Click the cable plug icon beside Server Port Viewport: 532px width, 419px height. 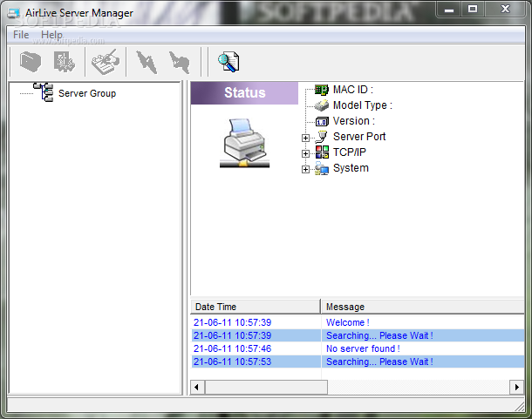click(321, 137)
